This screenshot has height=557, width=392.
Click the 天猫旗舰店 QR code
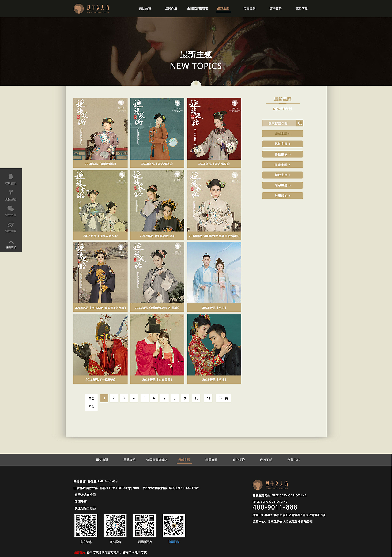pos(145,525)
